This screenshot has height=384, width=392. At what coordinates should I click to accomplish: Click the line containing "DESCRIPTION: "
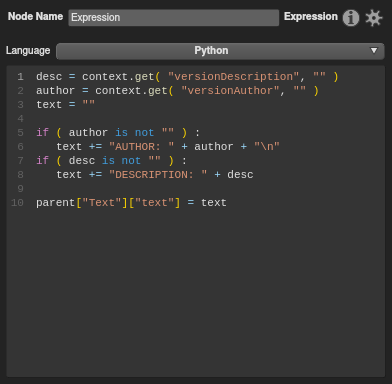point(155,175)
